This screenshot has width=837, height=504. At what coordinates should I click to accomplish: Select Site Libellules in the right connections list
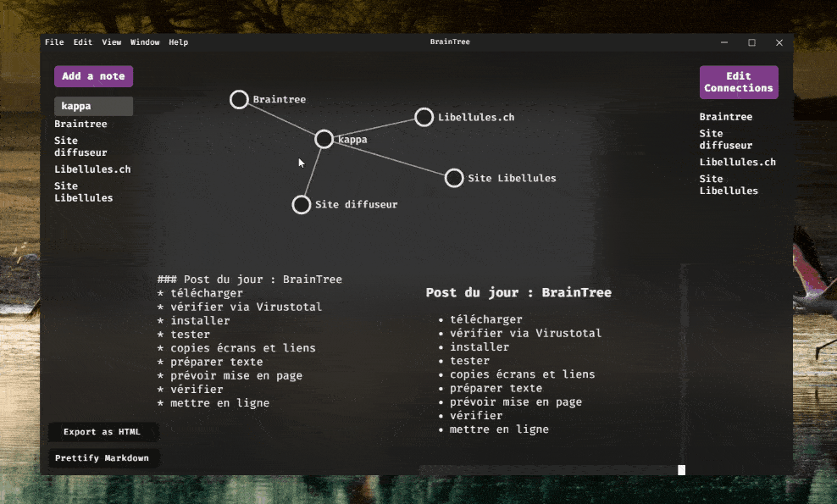[729, 185]
